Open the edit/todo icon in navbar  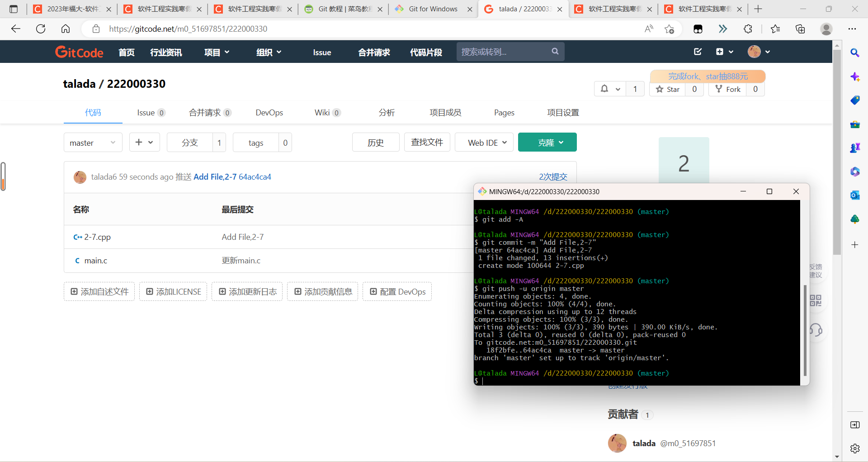coord(698,52)
